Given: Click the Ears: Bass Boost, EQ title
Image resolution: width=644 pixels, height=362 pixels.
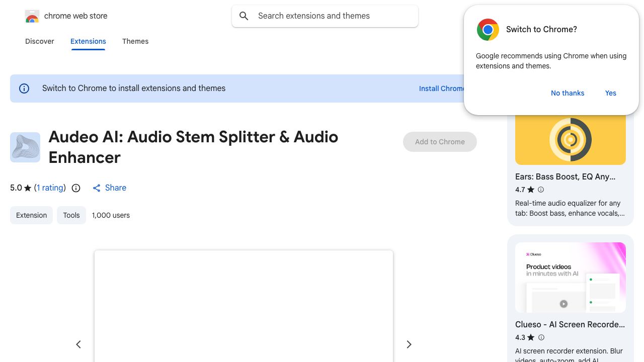Looking at the screenshot, I should click(566, 177).
